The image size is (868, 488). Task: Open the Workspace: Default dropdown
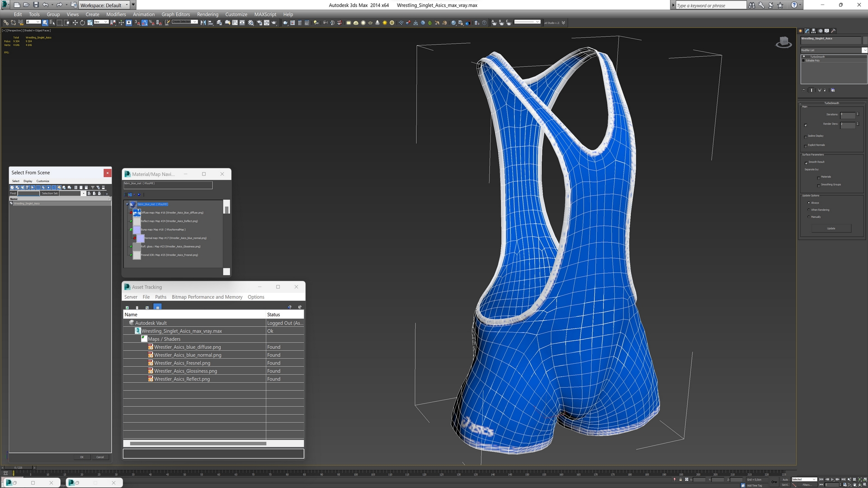click(104, 5)
